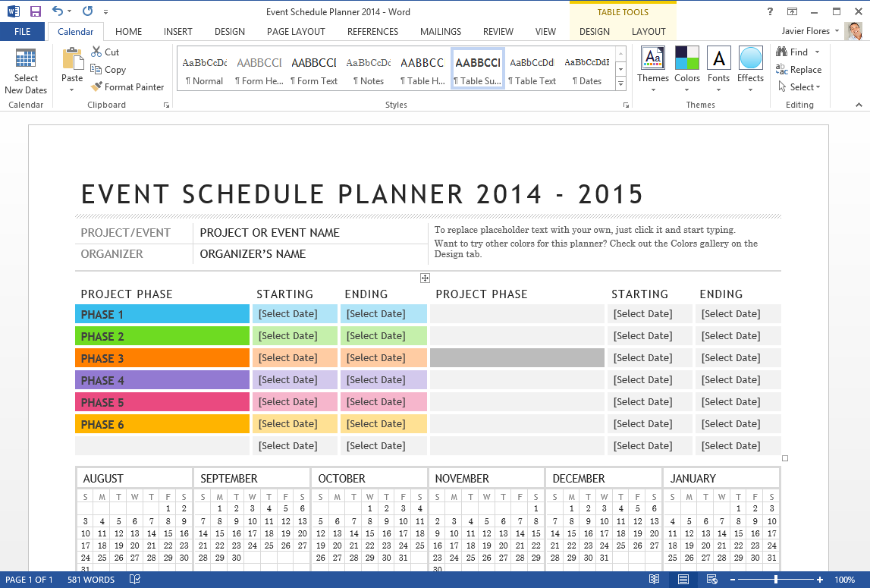Open Ribbon Display Options
The image size is (870, 588).
[x=792, y=11]
